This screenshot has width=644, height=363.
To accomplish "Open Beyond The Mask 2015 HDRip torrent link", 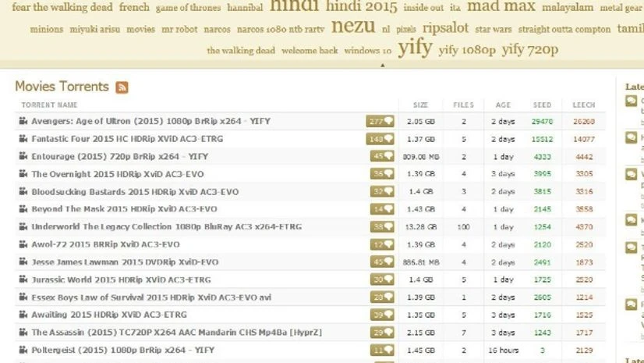I will tap(125, 209).
